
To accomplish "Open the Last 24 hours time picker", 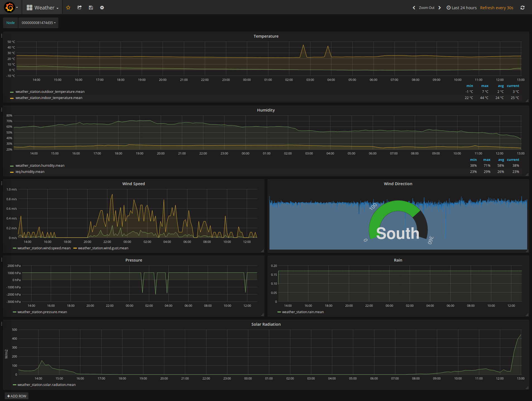I will pyautogui.click(x=462, y=8).
